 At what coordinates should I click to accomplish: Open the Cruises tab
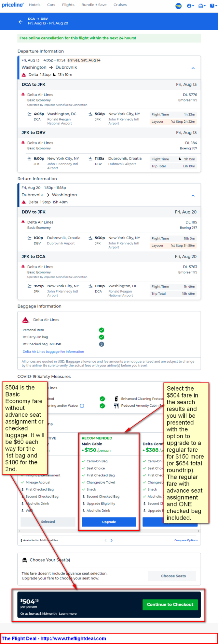(120, 5)
